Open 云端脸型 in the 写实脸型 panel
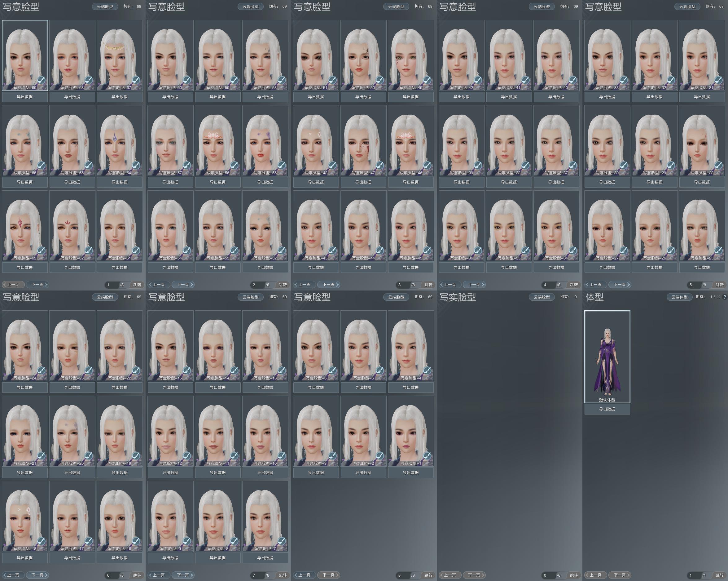The height and width of the screenshot is (581, 728). [542, 297]
